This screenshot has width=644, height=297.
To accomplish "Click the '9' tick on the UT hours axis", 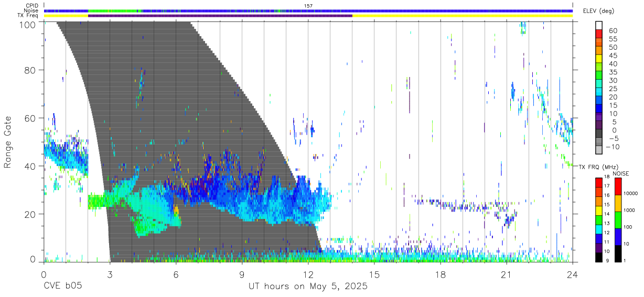I will [x=242, y=274].
